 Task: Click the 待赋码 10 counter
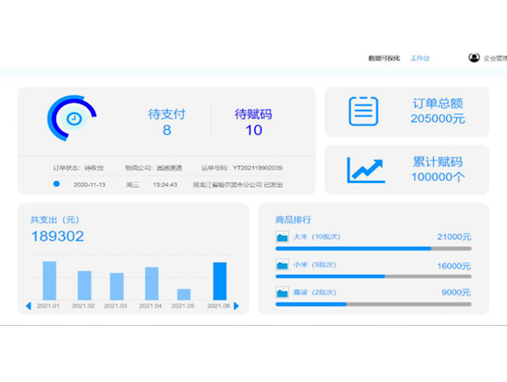point(253,122)
